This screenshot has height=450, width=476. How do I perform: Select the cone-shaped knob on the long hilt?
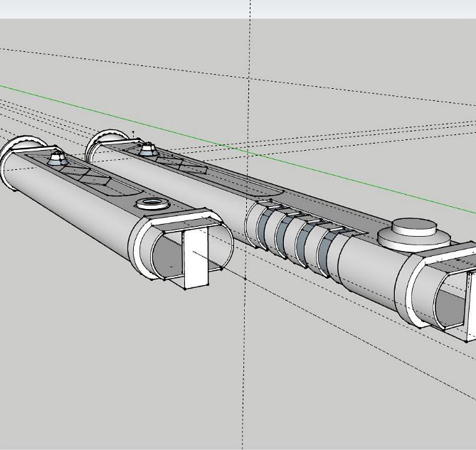(x=147, y=149)
